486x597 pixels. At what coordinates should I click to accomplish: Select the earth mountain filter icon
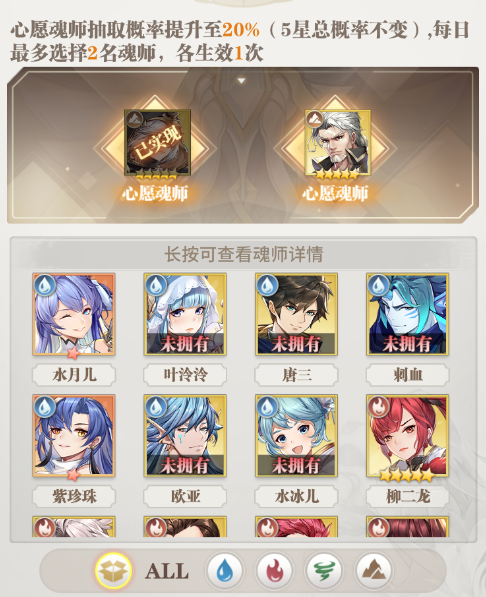(373, 570)
